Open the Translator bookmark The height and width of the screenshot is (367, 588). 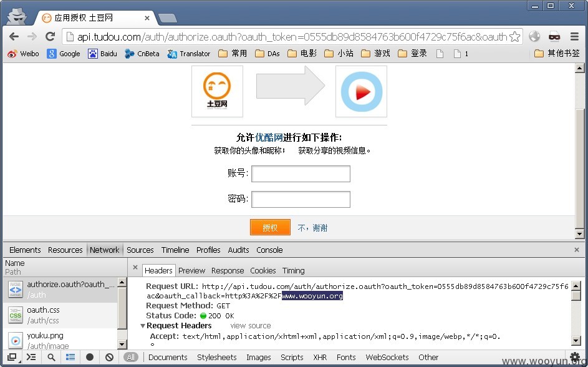tap(189, 54)
